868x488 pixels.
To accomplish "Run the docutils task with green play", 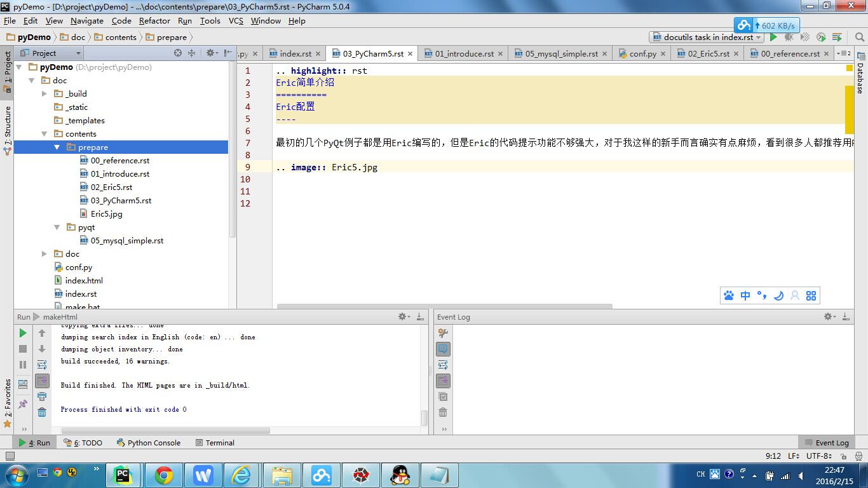I will [x=773, y=37].
